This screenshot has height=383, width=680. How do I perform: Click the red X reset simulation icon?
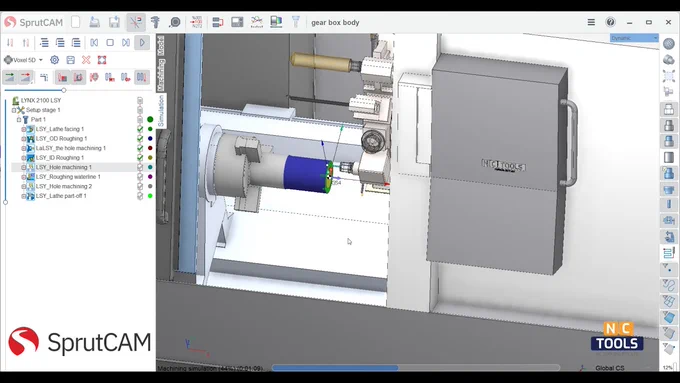[86, 60]
